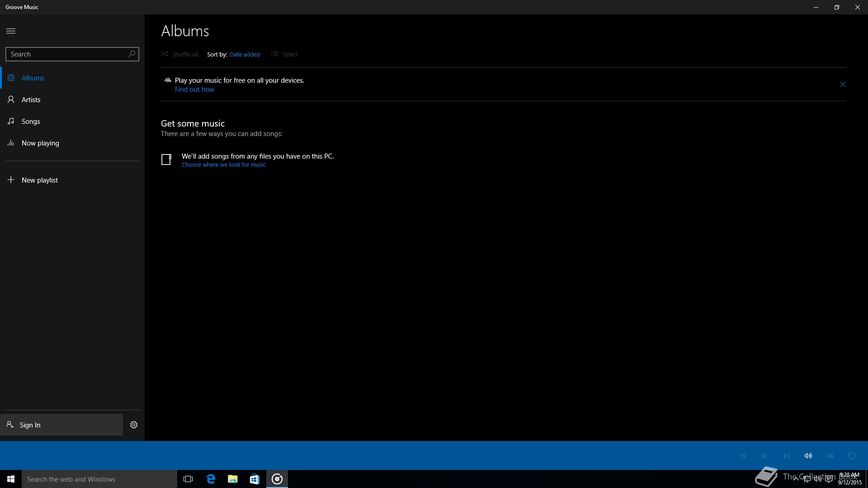Open the Windows Start menu

pyautogui.click(x=11, y=479)
